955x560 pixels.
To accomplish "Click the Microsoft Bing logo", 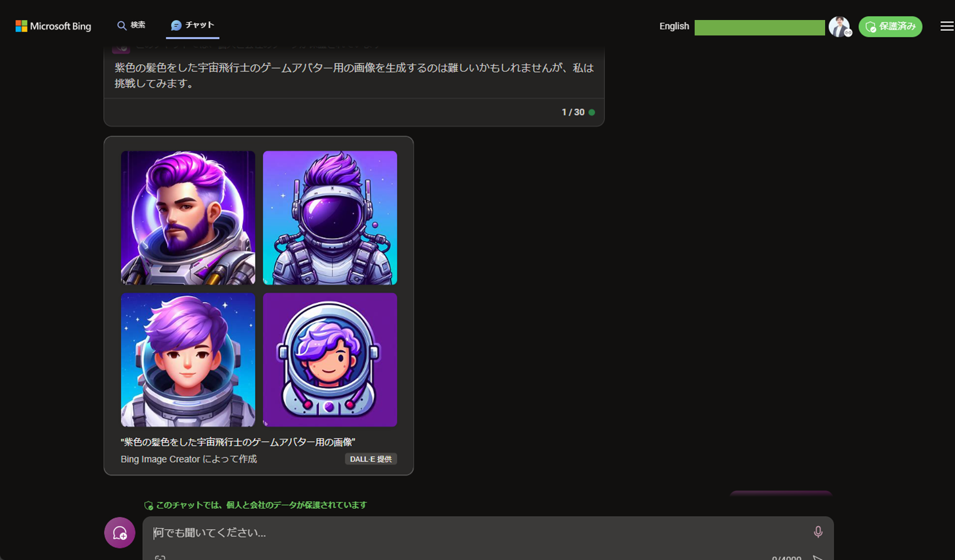I will 53,26.
